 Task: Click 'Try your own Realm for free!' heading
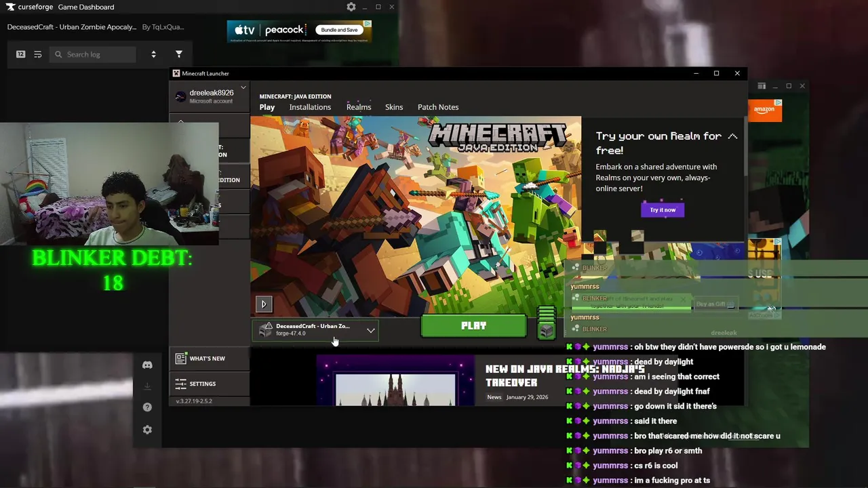pyautogui.click(x=658, y=143)
